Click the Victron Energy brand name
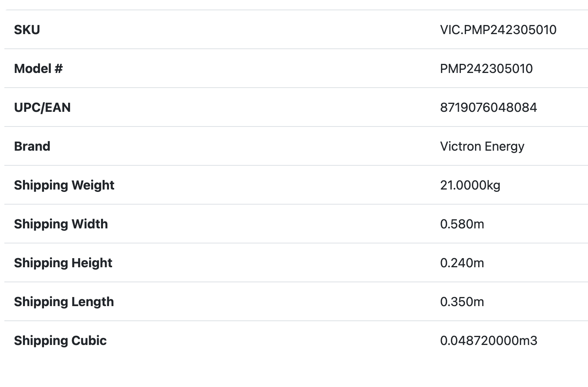This screenshot has width=588, height=387. click(482, 146)
